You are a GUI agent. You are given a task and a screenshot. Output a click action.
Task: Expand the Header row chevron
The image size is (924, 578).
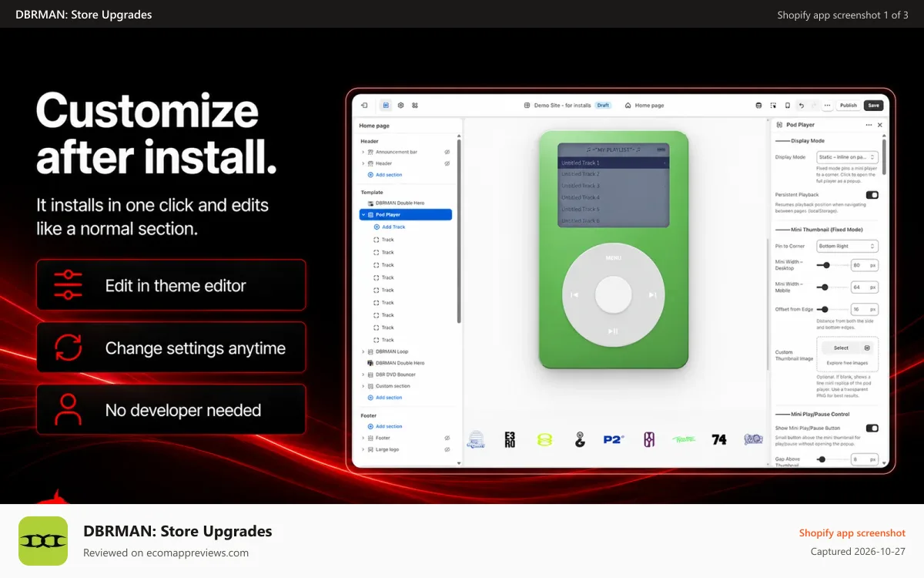coord(363,163)
